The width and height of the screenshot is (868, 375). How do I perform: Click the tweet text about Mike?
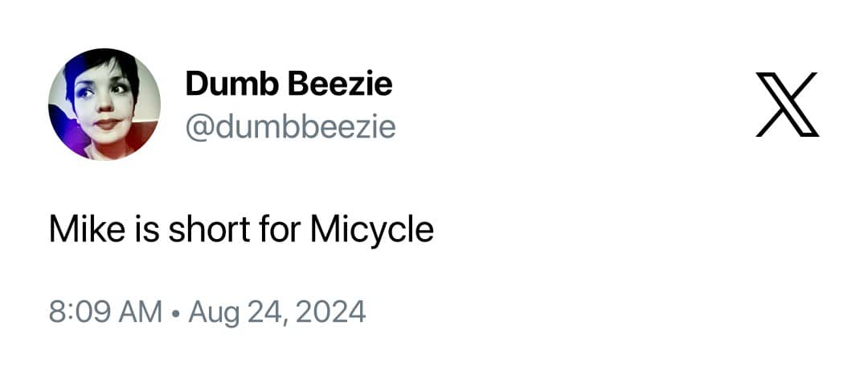point(241,230)
